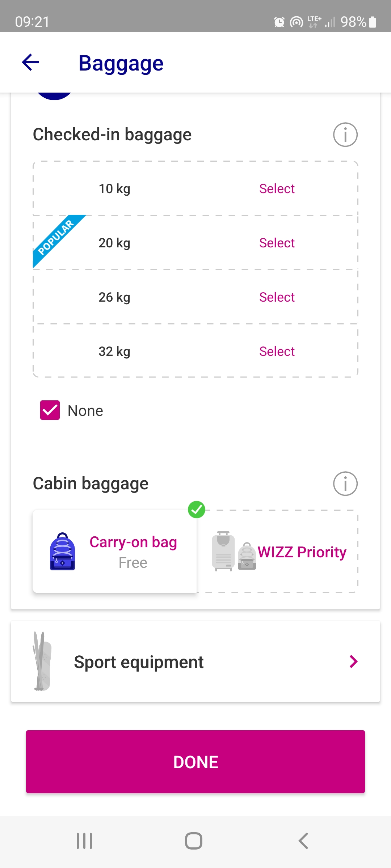Select the 10 kg checked-in bag
The height and width of the screenshot is (868, 391).
pos(277,189)
